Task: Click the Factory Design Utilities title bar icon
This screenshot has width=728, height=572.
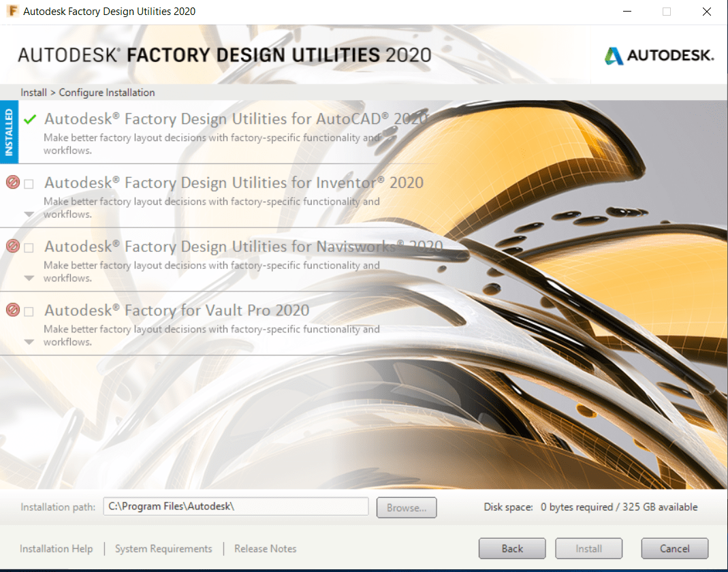Action: (x=12, y=11)
